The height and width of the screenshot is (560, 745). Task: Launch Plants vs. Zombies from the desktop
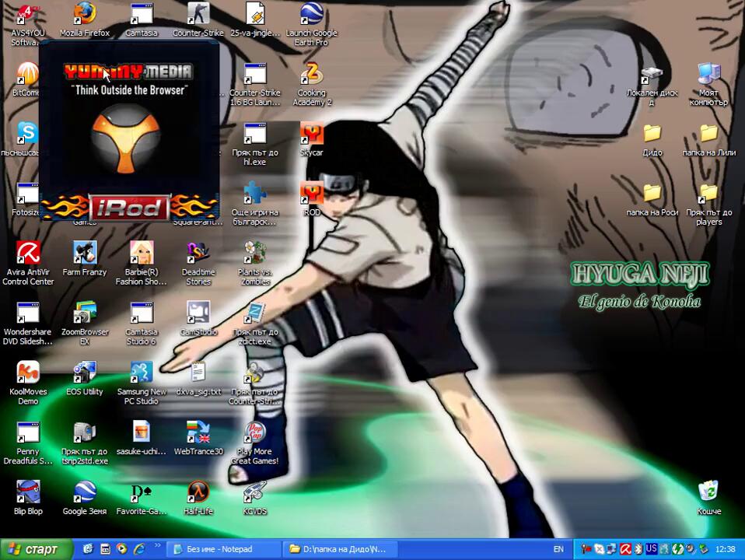pyautogui.click(x=254, y=254)
